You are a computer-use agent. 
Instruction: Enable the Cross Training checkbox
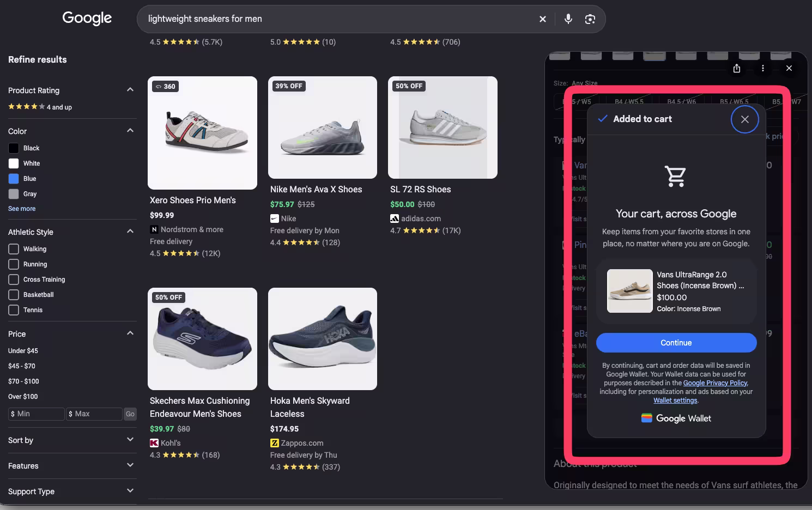tap(14, 280)
